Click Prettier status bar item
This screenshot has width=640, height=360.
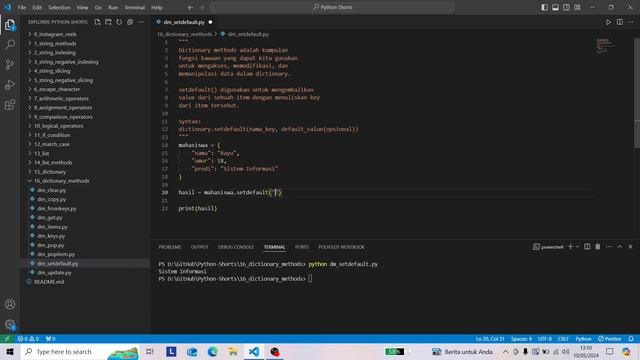(609, 339)
